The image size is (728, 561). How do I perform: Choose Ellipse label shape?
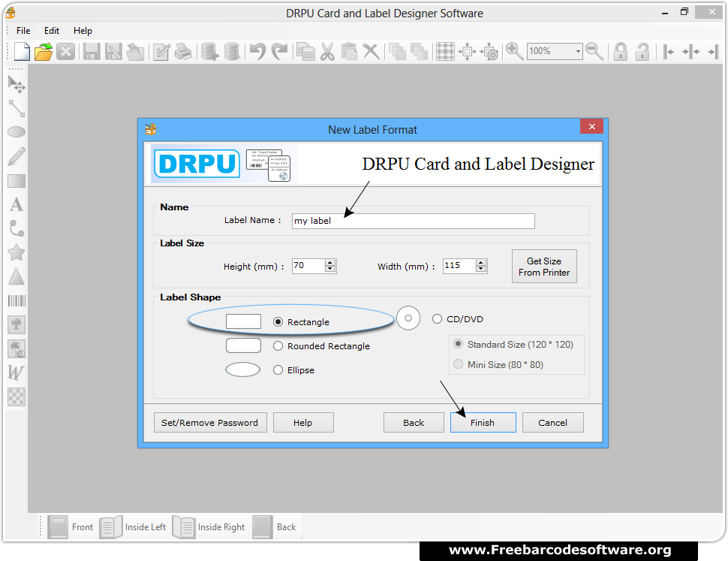click(278, 370)
